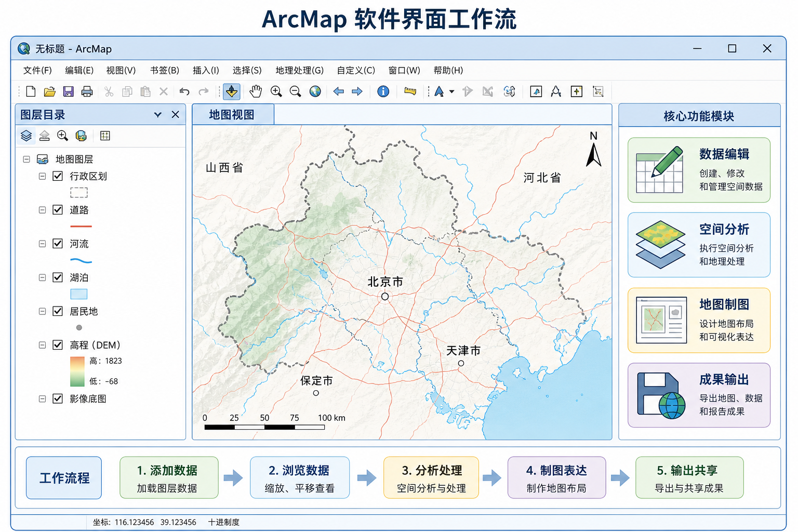
Task: Collapse the 湖泊 layer legend
Action: tap(42, 277)
